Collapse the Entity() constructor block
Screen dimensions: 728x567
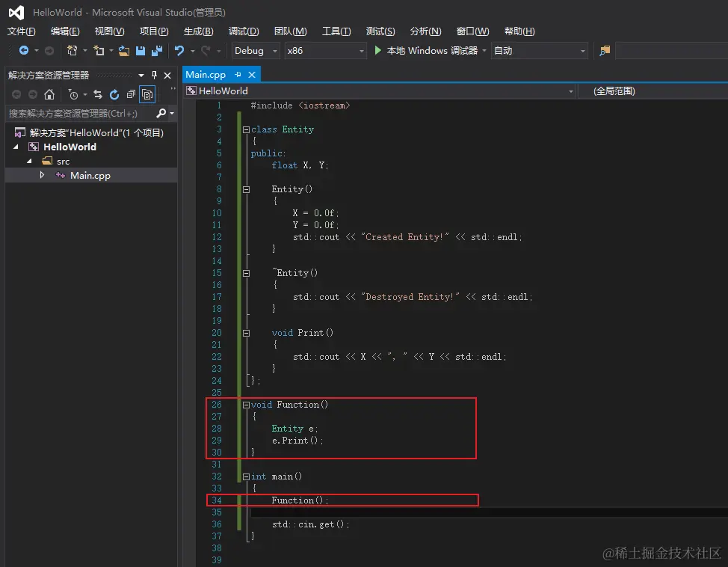pos(246,189)
